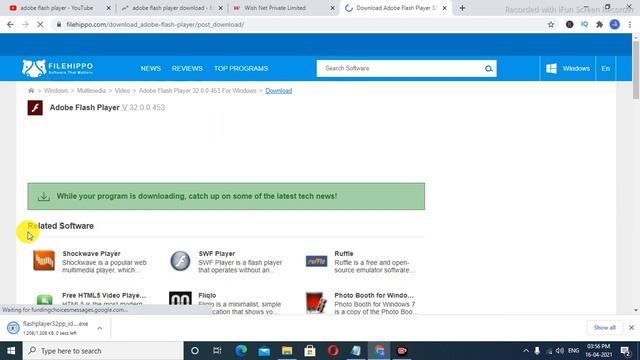The width and height of the screenshot is (640, 360).
Task: Click the Multimedia breadcrumb link
Action: pyautogui.click(x=91, y=91)
